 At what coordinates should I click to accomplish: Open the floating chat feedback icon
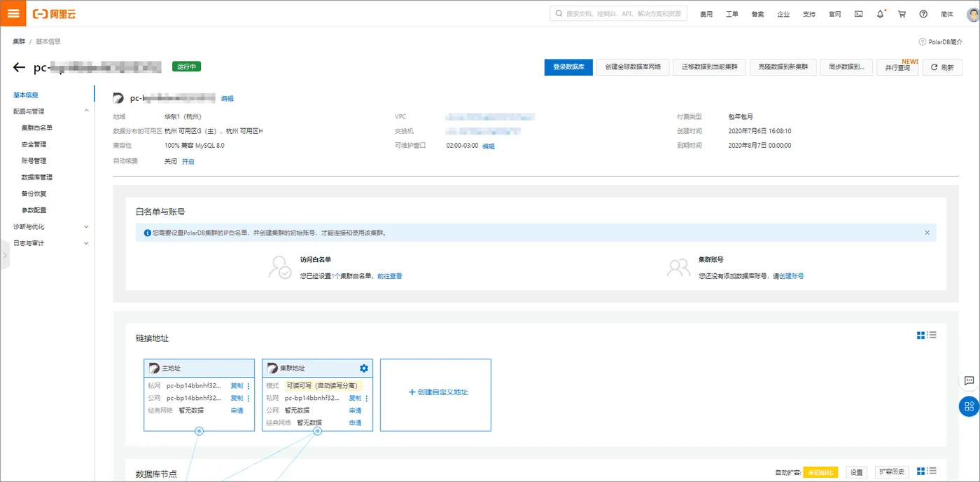point(969,380)
